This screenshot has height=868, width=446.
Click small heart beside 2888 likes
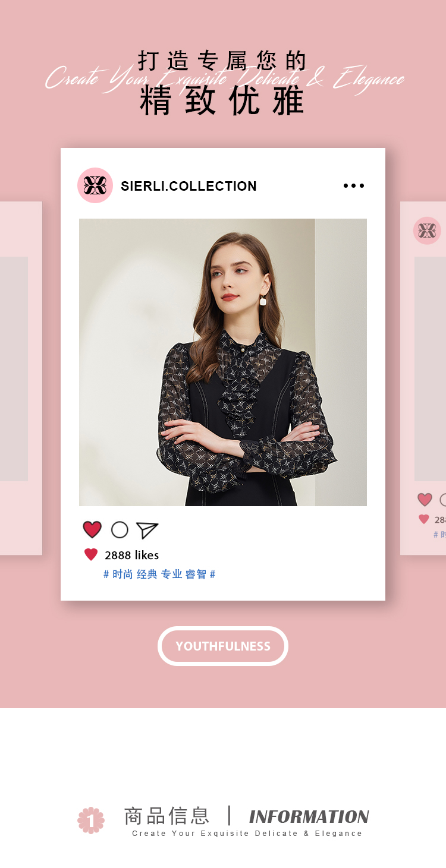[x=91, y=555]
